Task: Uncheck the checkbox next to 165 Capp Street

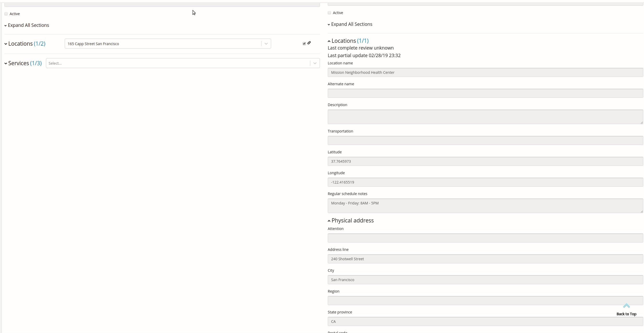Action: point(304,43)
